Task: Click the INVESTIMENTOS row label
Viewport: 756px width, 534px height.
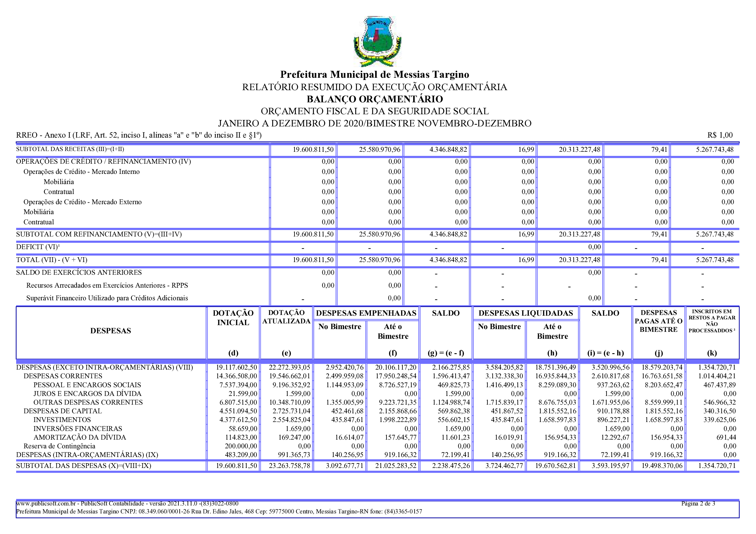Action: (62, 420)
